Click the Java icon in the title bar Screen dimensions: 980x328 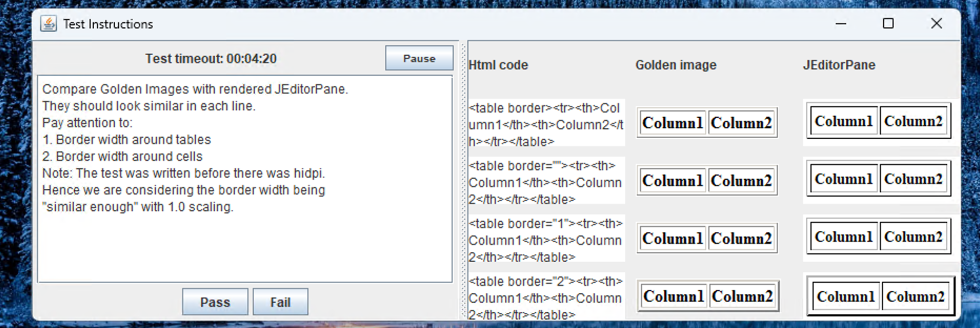click(x=48, y=24)
